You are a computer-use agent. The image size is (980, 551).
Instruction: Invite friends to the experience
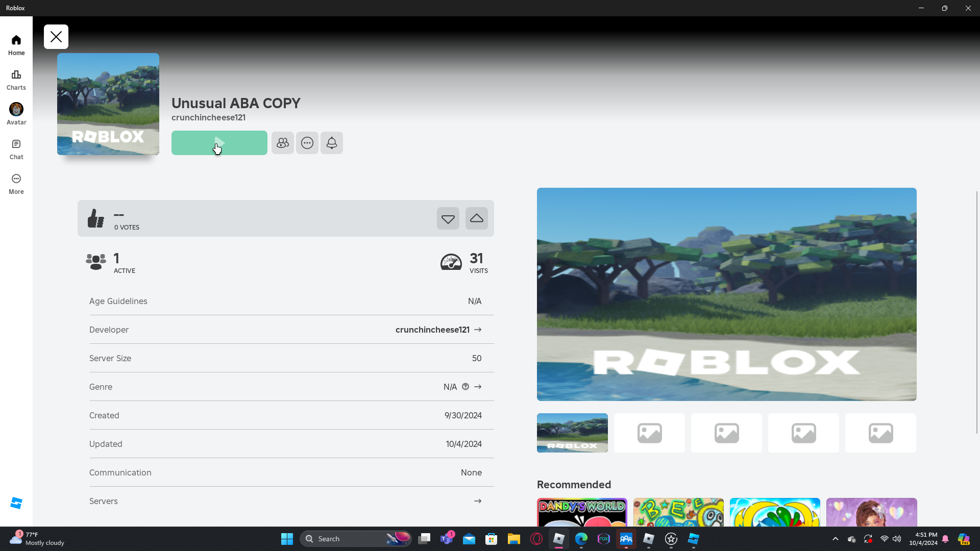283,143
